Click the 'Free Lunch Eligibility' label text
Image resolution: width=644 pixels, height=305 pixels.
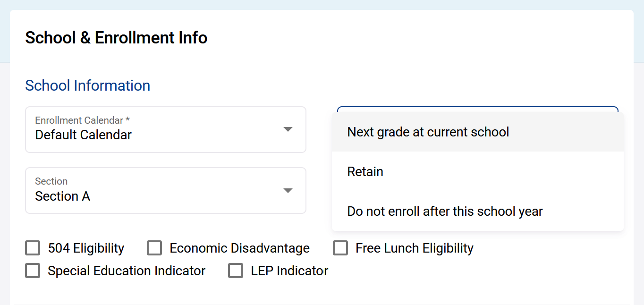(x=414, y=248)
